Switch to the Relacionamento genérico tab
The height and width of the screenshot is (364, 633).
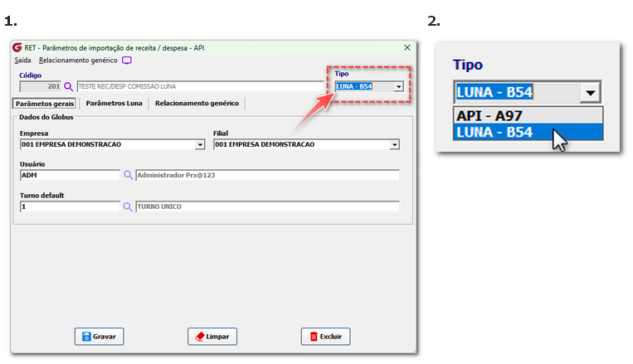tap(197, 104)
